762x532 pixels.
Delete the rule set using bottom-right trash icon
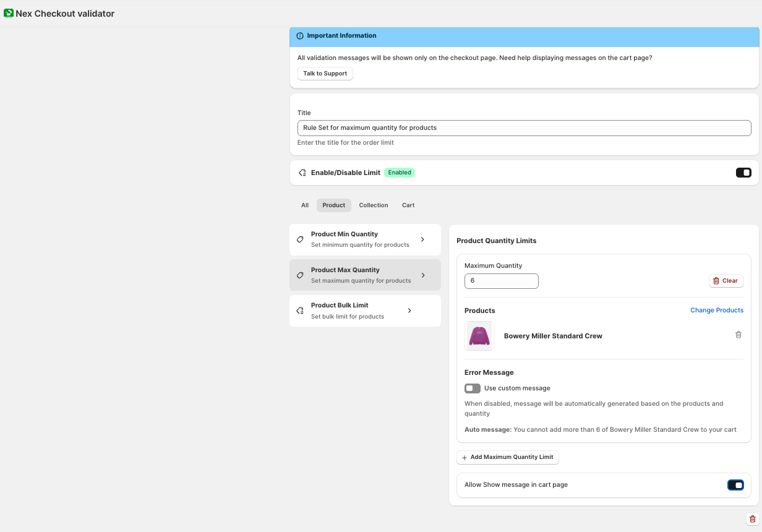click(x=752, y=519)
